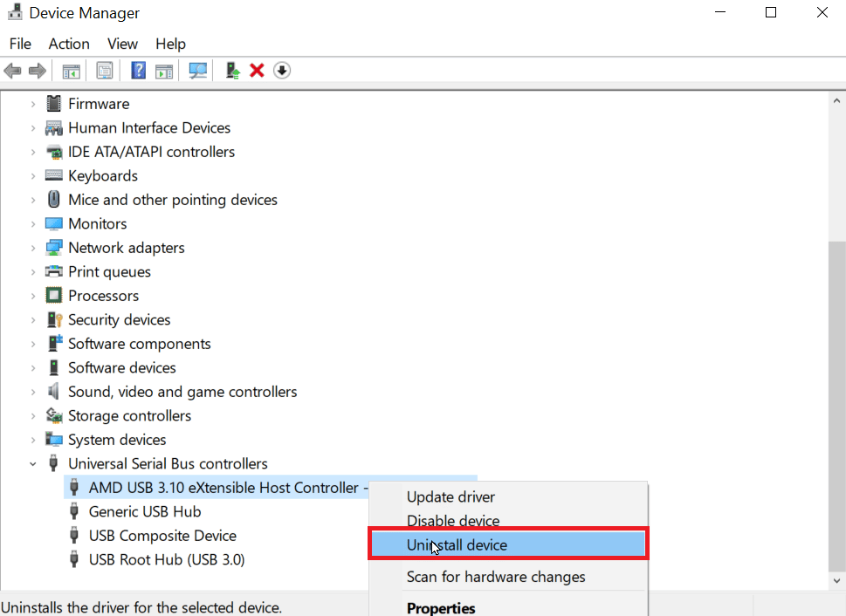846x616 pixels.
Task: Choose Disable device from context menu
Action: tap(508, 519)
